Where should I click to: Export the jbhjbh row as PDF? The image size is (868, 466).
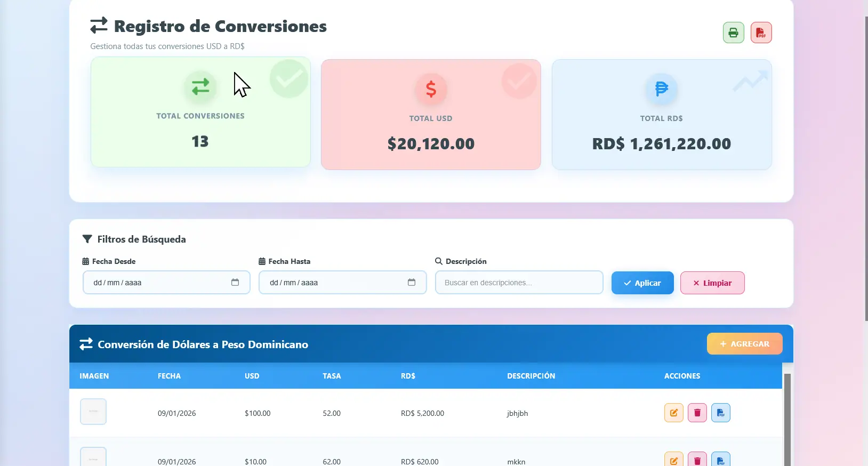point(720,413)
